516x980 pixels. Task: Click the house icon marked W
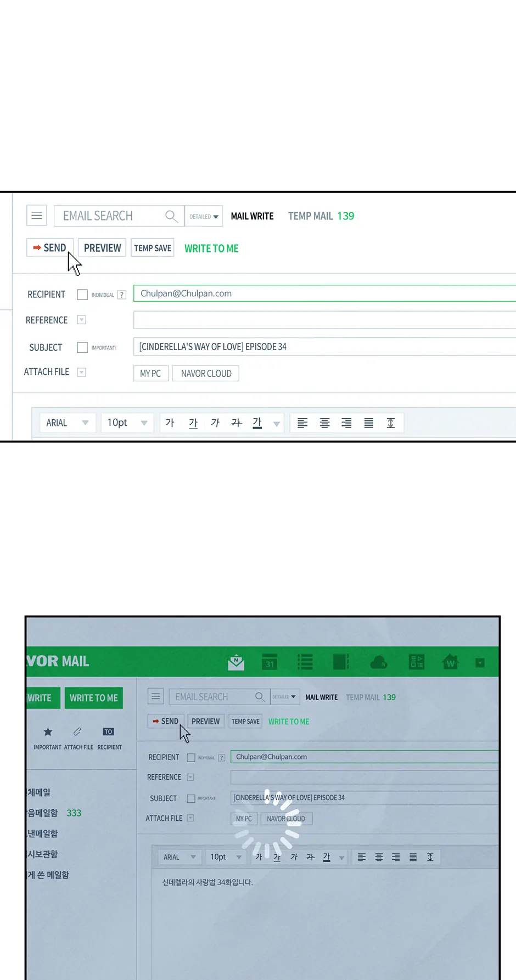click(x=450, y=662)
